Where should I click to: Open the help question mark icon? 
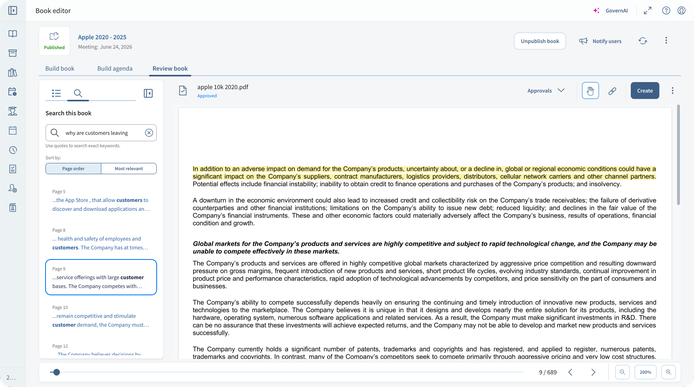[x=666, y=11]
